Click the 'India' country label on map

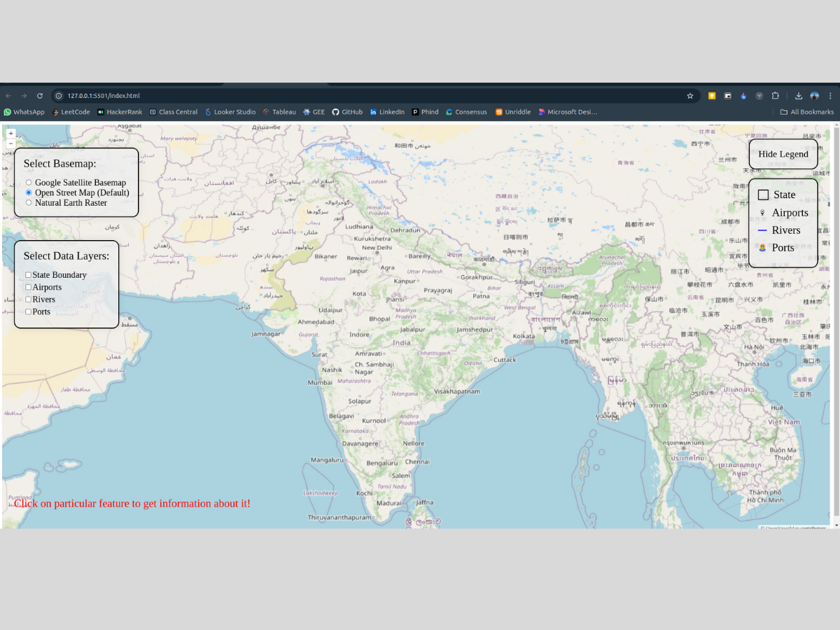(402, 343)
